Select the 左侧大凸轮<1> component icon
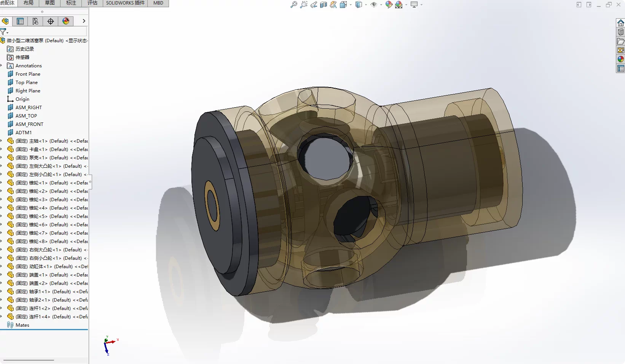The height and width of the screenshot is (364, 625). [x=10, y=166]
